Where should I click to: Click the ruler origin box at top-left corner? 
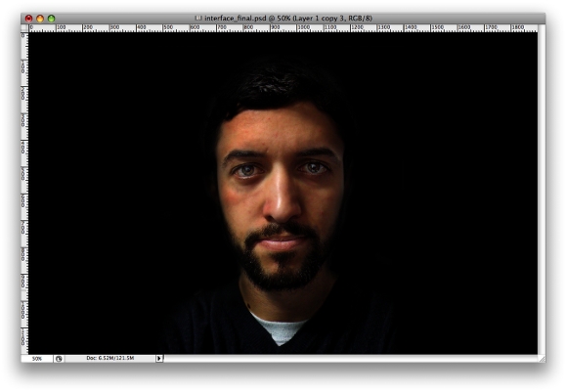[24, 27]
